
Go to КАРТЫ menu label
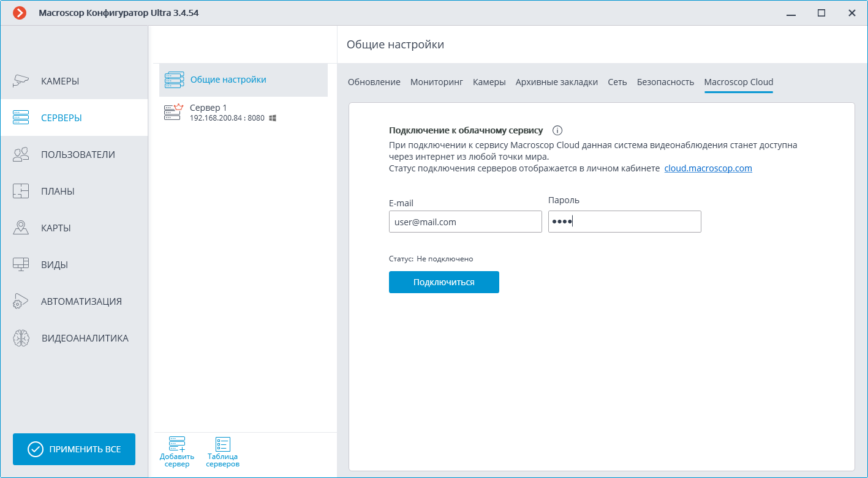coord(56,228)
